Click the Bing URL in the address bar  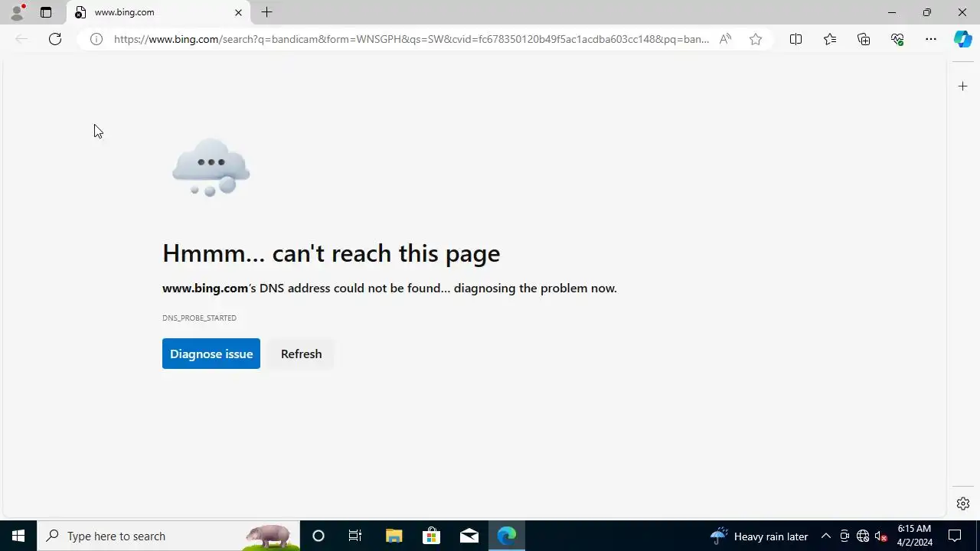pyautogui.click(x=411, y=39)
